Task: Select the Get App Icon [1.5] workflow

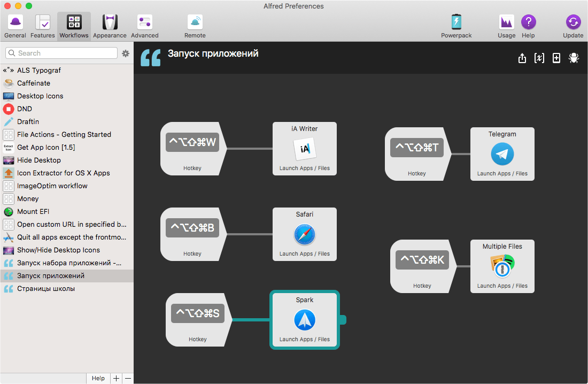Action: point(67,147)
